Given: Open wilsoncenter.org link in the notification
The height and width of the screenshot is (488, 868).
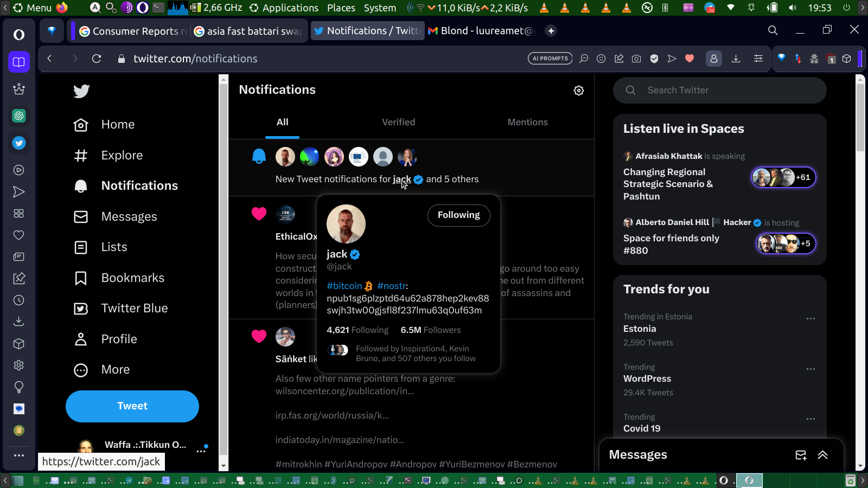Looking at the screenshot, I should 344,391.
